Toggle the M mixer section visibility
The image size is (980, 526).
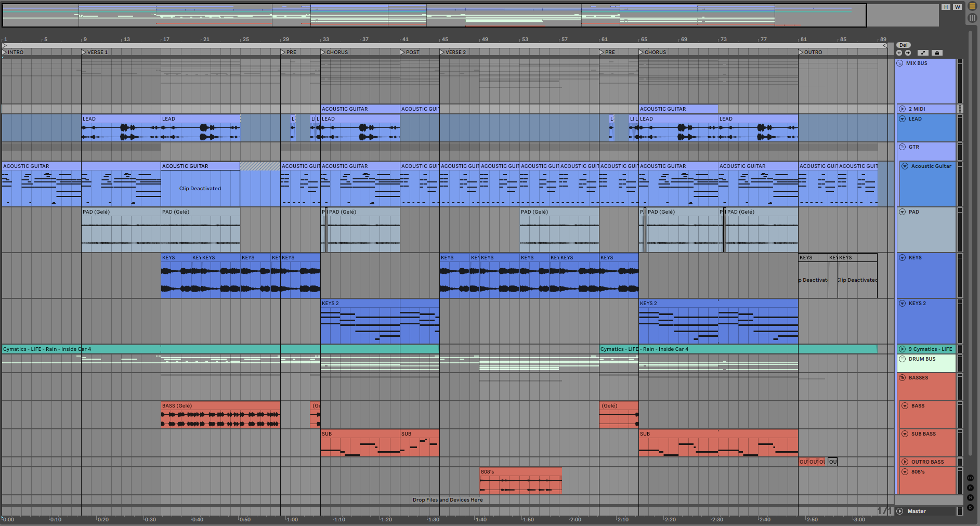point(970,498)
